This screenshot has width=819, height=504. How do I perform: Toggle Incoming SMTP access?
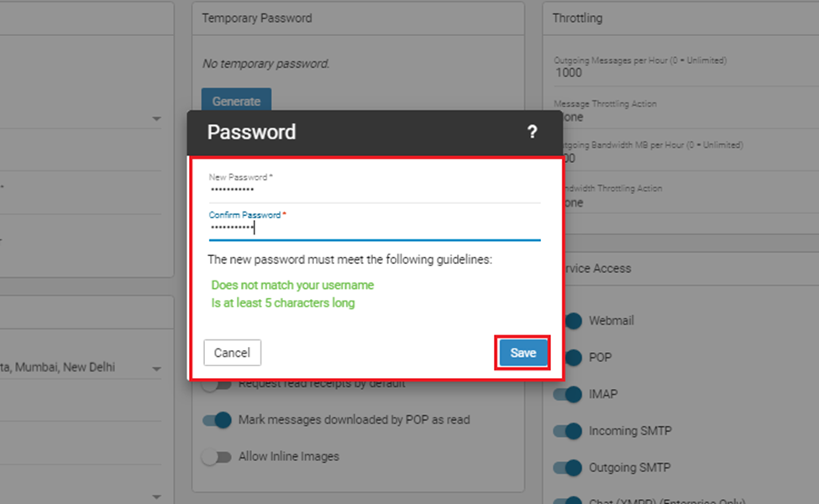pyautogui.click(x=568, y=431)
